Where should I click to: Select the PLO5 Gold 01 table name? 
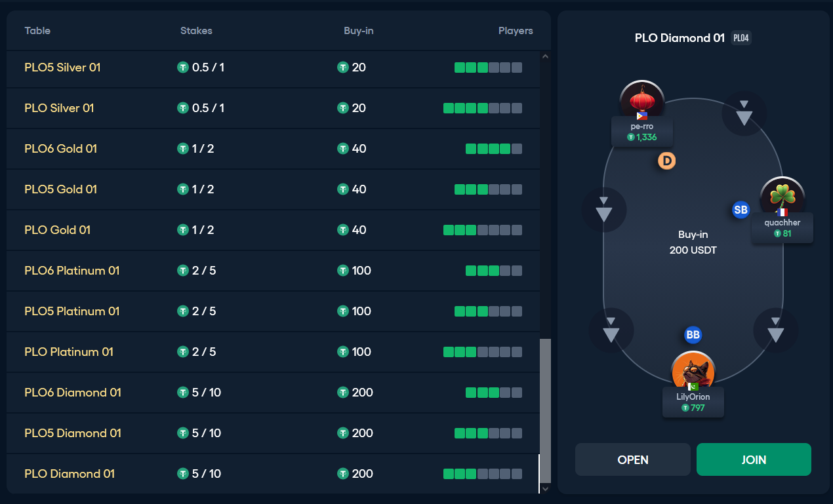[x=60, y=189]
